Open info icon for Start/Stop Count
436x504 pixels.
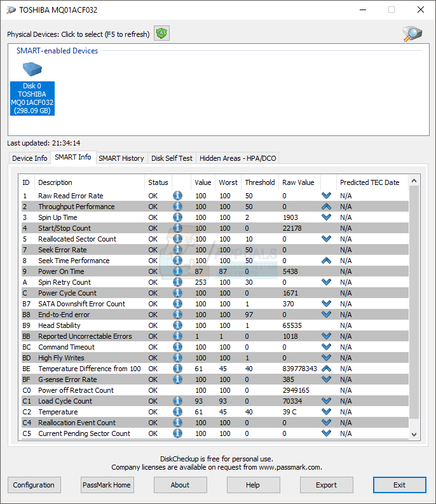(177, 228)
